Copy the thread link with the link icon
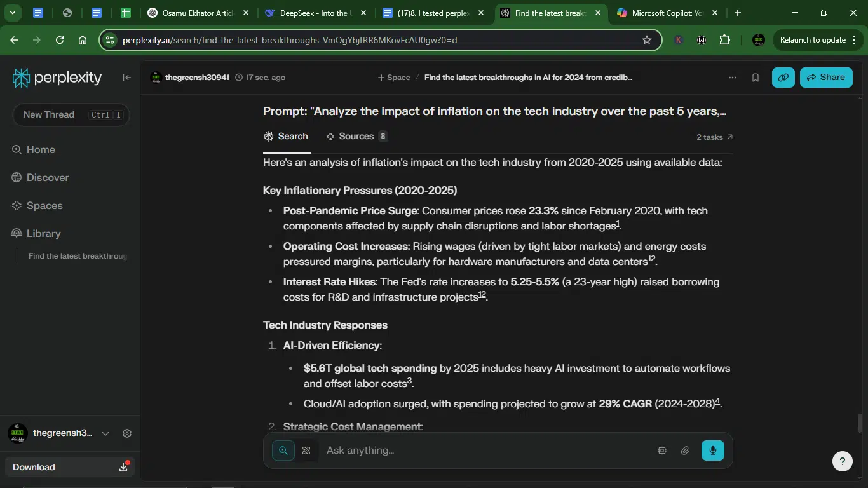Viewport: 868px width, 488px height. coord(783,78)
